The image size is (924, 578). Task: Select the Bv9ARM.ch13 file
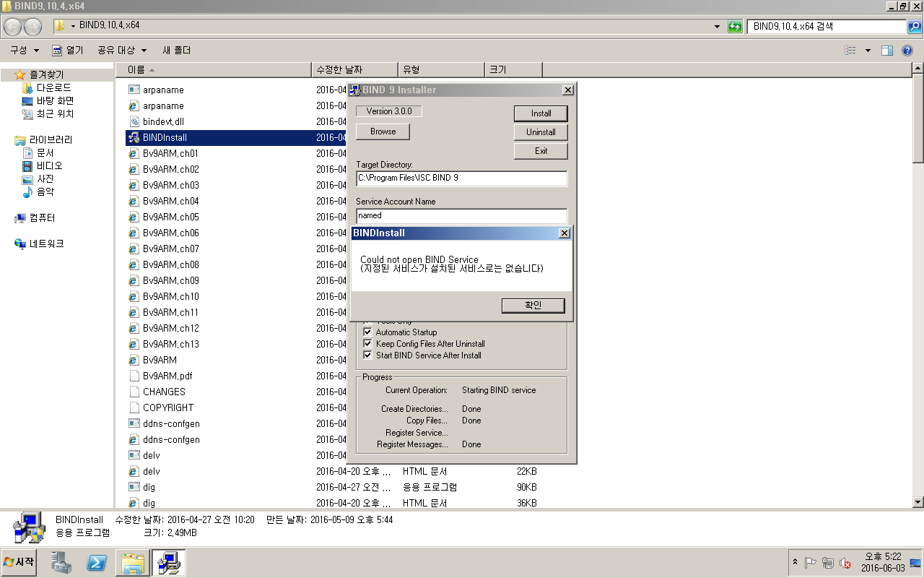(x=170, y=344)
